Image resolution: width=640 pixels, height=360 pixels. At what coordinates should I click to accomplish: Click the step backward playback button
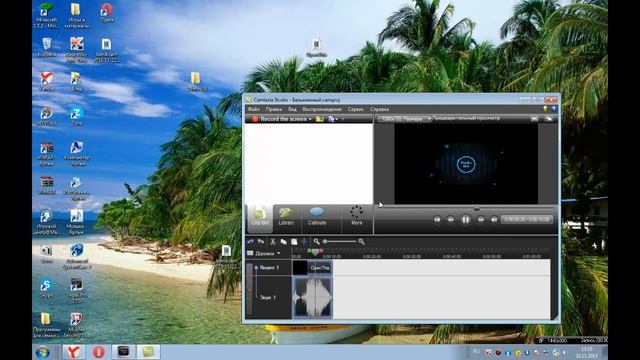pyautogui.click(x=451, y=220)
